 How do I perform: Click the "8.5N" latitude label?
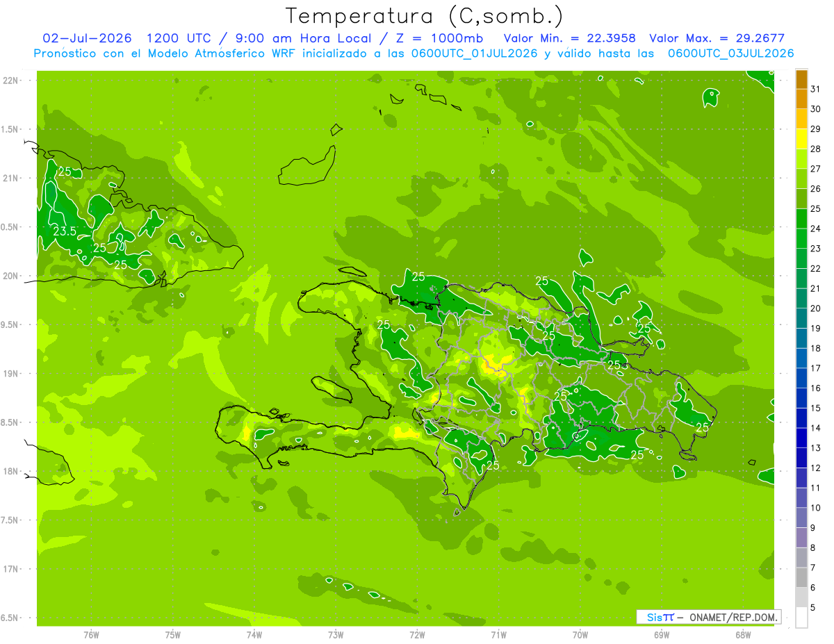11,422
